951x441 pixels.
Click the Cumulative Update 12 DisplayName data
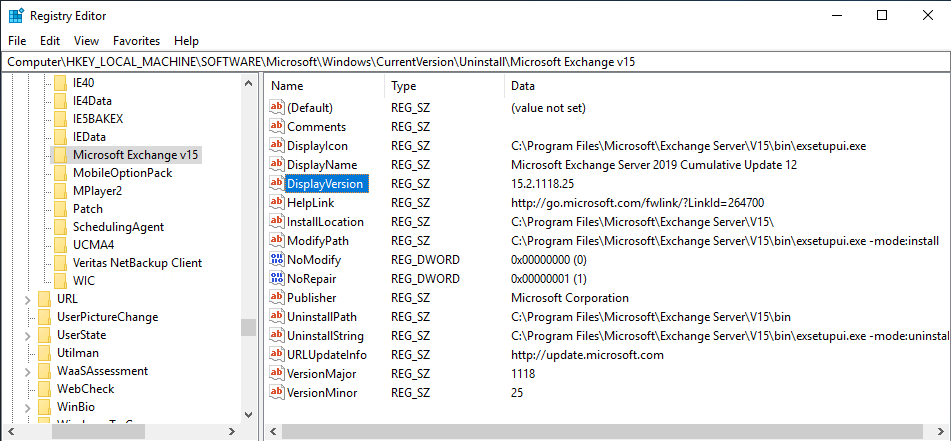(x=654, y=164)
